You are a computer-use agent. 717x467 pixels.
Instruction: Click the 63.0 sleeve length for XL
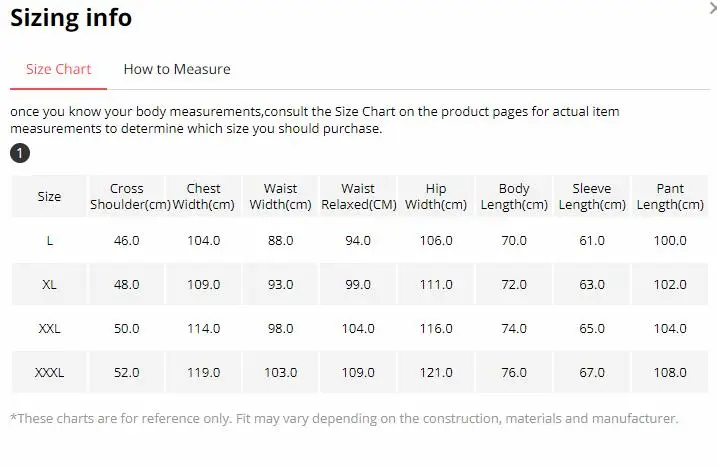coord(592,284)
